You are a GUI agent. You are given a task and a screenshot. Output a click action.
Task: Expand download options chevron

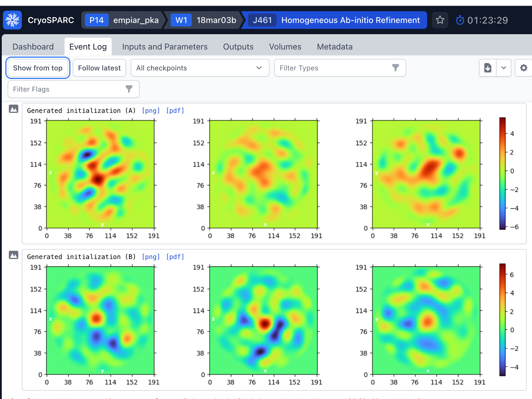click(x=504, y=68)
